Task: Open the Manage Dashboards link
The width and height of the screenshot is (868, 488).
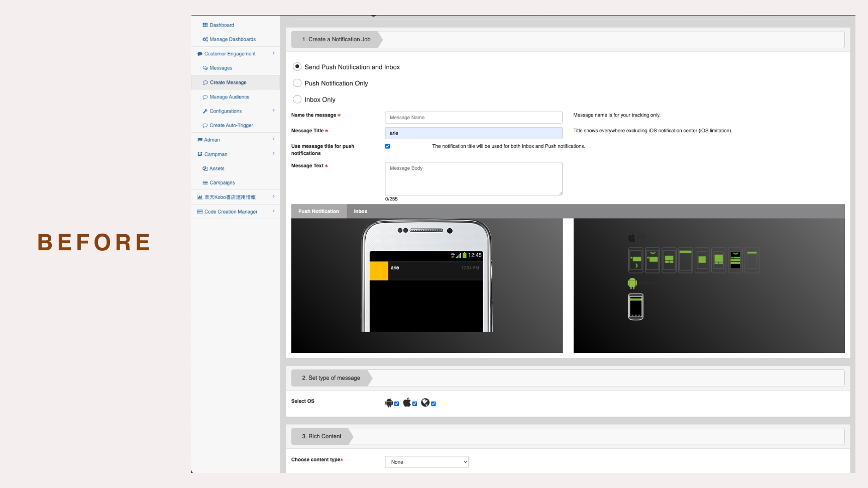Action: pos(233,39)
